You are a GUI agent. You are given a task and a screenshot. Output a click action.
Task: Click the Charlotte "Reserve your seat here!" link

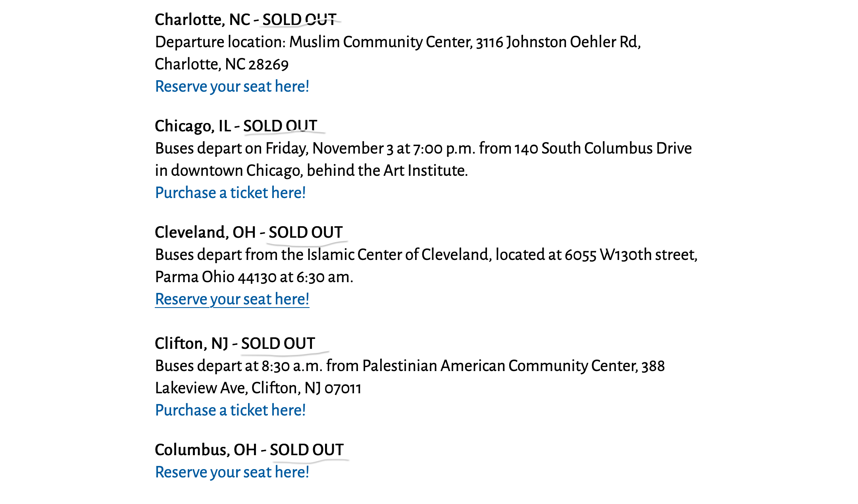(x=232, y=87)
